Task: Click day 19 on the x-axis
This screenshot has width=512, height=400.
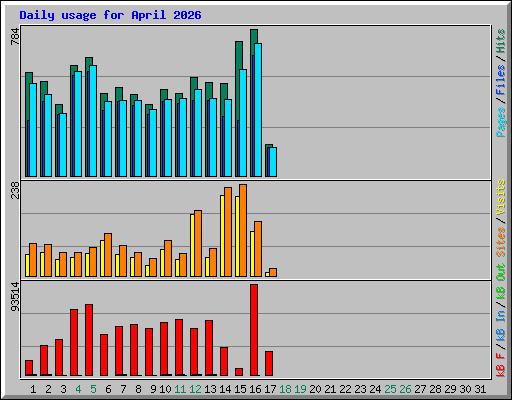Action: [300, 389]
